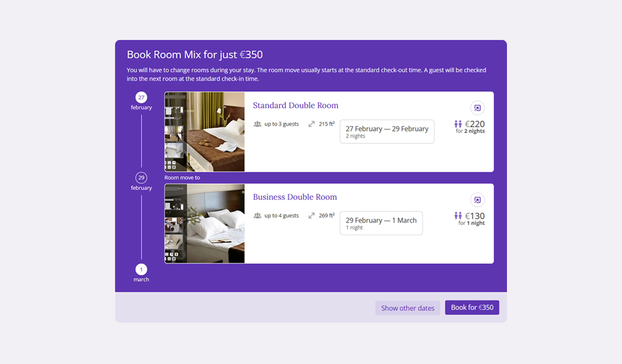Select the 29 February — 1 March date box

pyautogui.click(x=381, y=223)
